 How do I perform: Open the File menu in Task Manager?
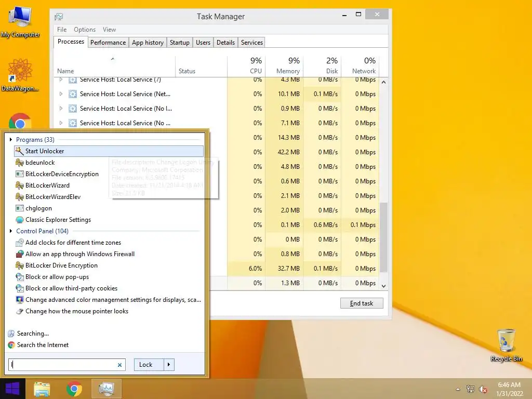62,30
